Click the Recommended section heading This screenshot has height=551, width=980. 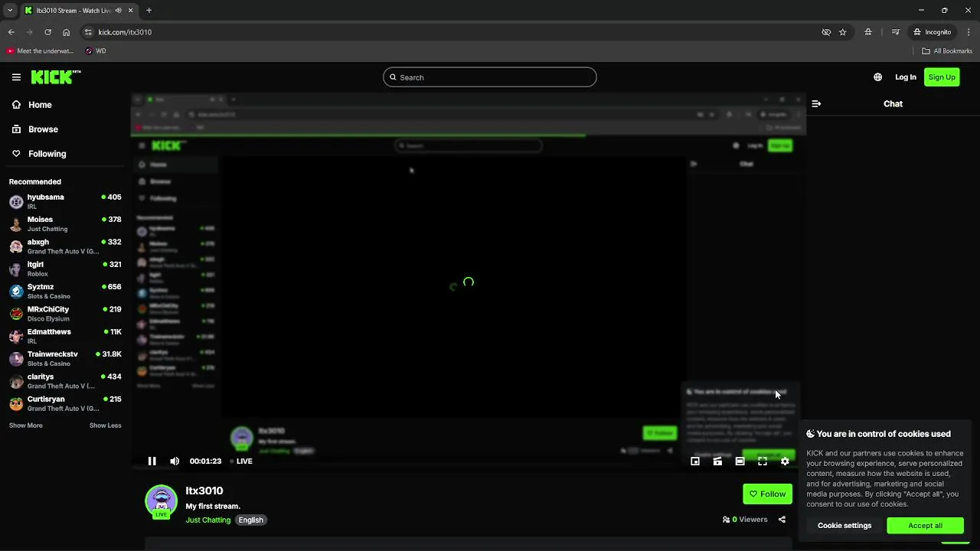coord(35,182)
